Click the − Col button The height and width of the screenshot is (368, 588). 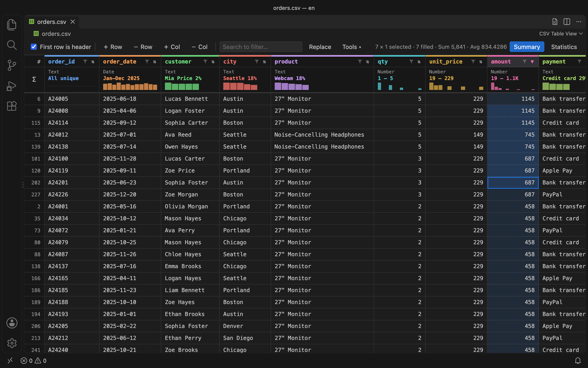coord(200,47)
